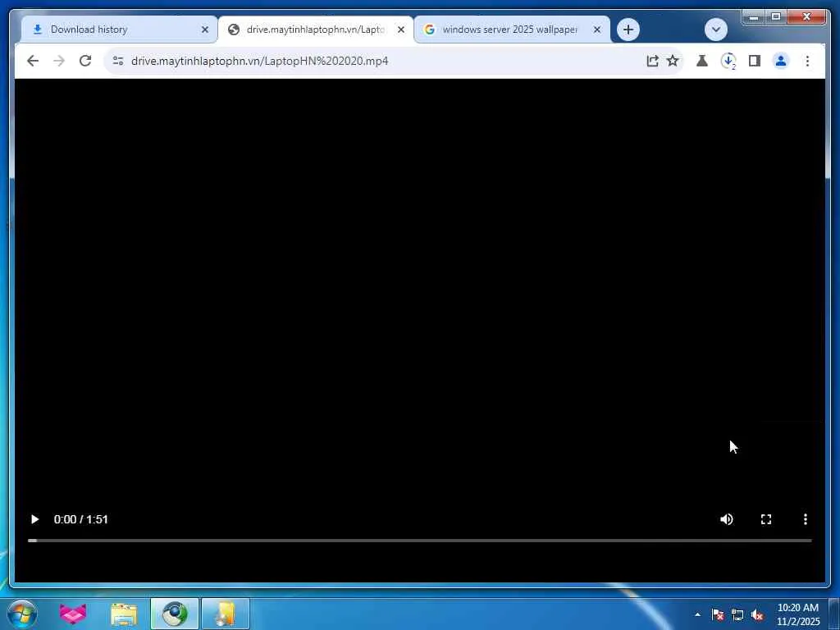Screen dimensions: 840x630
Task: Open the Chrome profile avatar menu
Action: click(x=781, y=61)
